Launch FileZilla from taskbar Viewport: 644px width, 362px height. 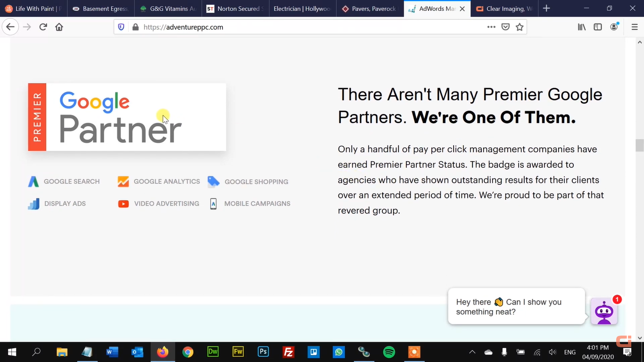tap(288, 352)
